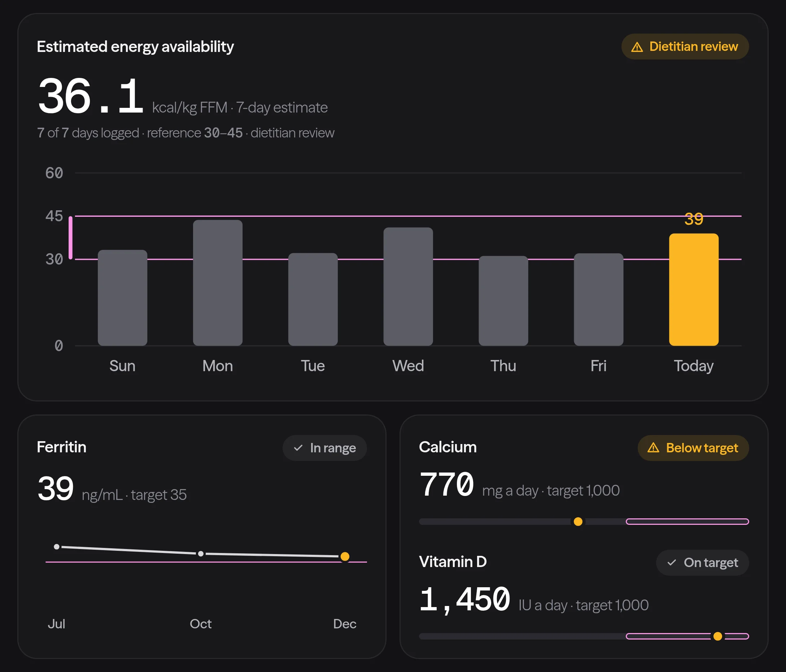The height and width of the screenshot is (672, 786).
Task: Select the Below target calcium badge text
Action: click(x=702, y=448)
